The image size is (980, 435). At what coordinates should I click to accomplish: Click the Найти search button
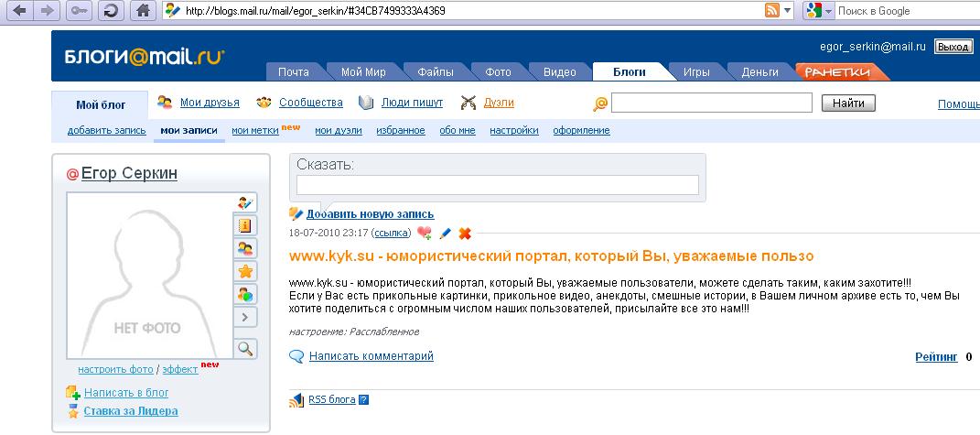848,103
